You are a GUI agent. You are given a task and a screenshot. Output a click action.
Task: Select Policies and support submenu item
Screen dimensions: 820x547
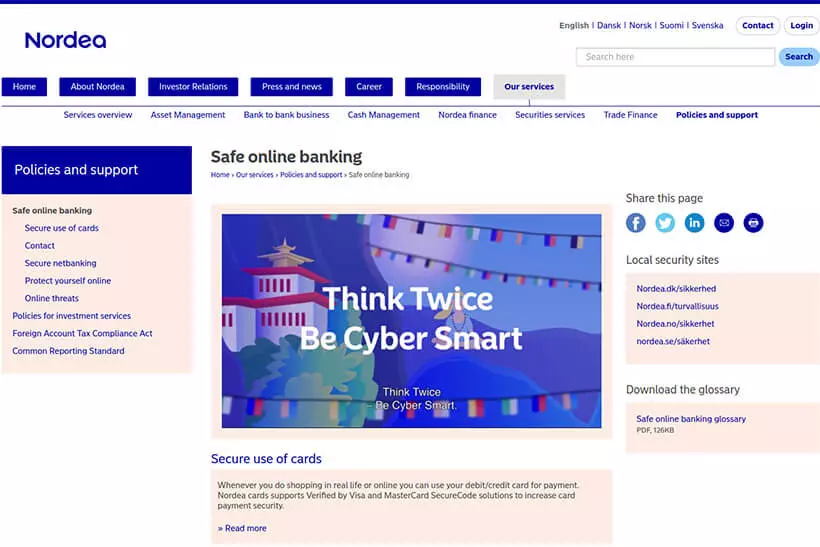tap(716, 115)
